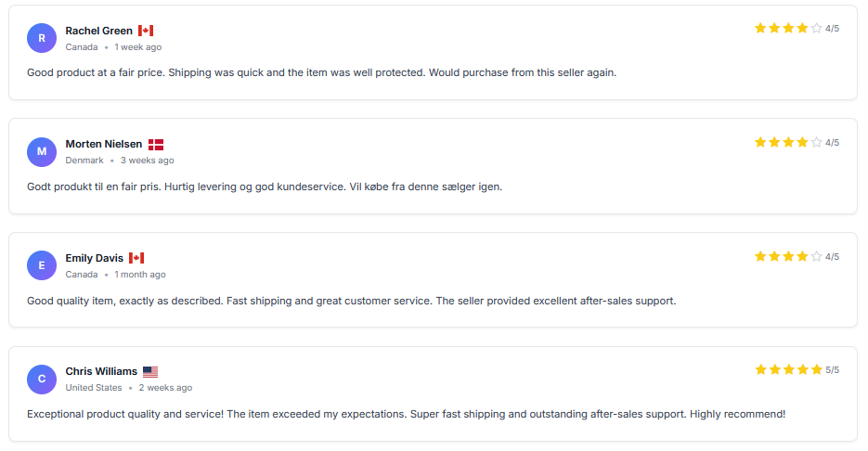This screenshot has height=451, width=868.
Task: Click Morten Nielsen's star rating
Action: (x=788, y=142)
